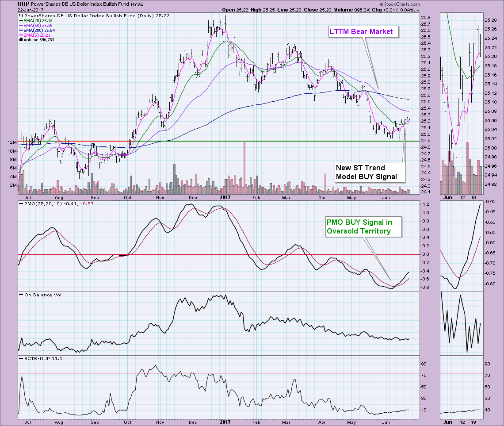The image size is (504, 426).
Task: Click the 12M volume axis label
Action: [12, 142]
